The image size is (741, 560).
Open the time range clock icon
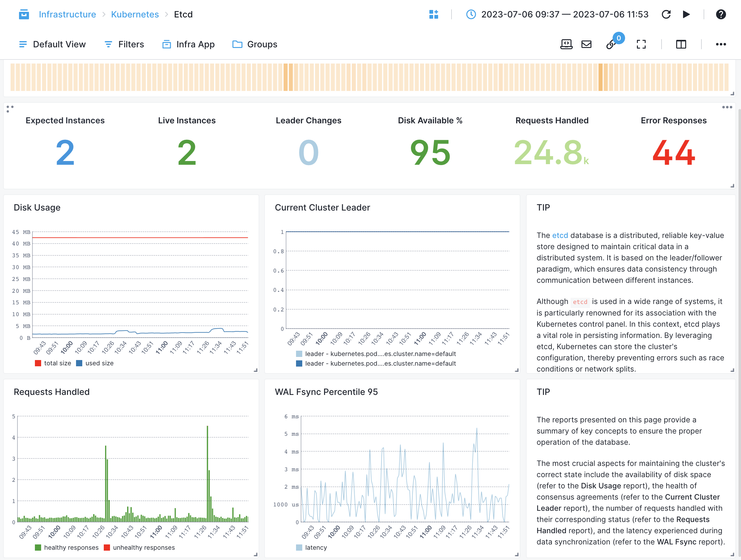pyautogui.click(x=471, y=14)
